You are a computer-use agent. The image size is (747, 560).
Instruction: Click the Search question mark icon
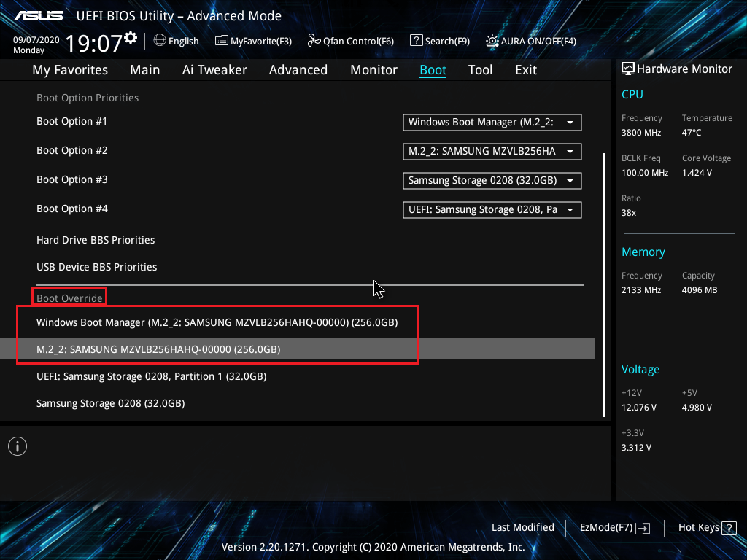click(x=416, y=41)
